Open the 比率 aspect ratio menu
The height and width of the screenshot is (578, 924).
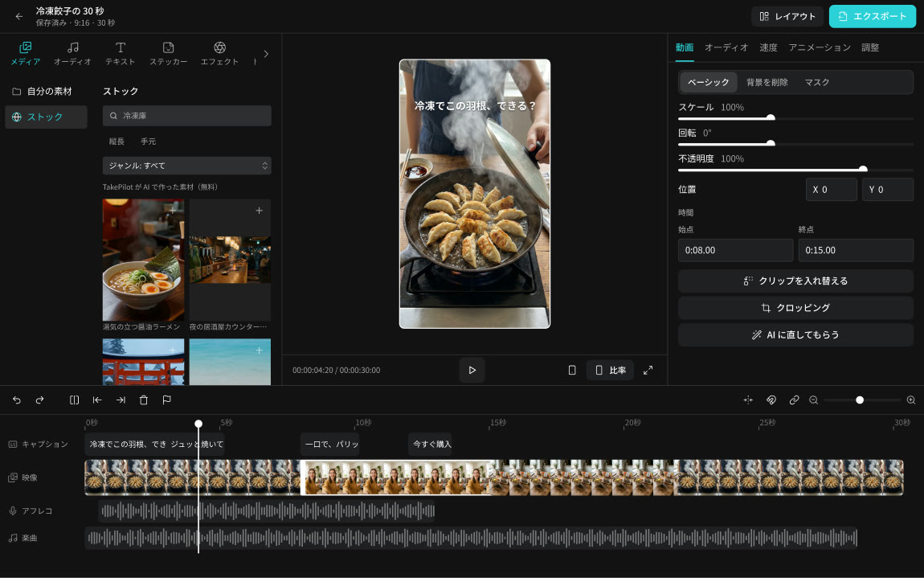point(610,371)
